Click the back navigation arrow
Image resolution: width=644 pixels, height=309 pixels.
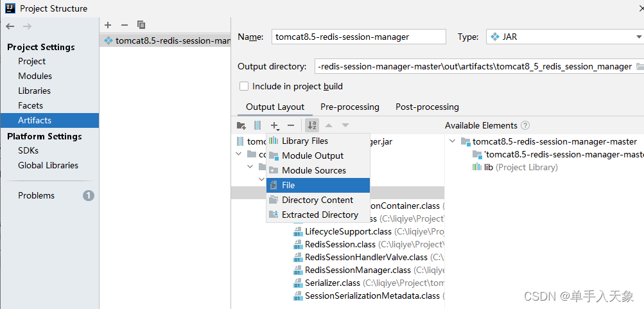click(10, 26)
